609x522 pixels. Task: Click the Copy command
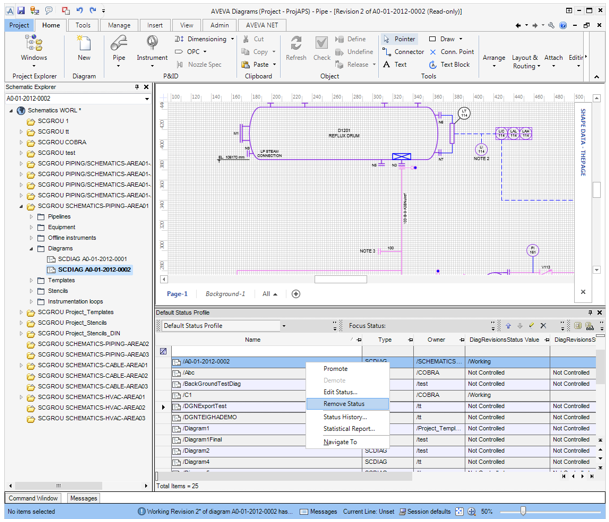(258, 52)
